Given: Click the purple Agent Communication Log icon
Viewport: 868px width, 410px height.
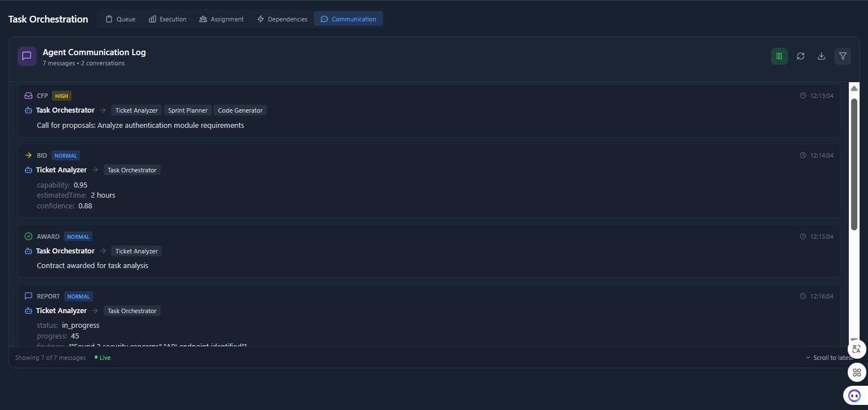Looking at the screenshot, I should tap(27, 56).
